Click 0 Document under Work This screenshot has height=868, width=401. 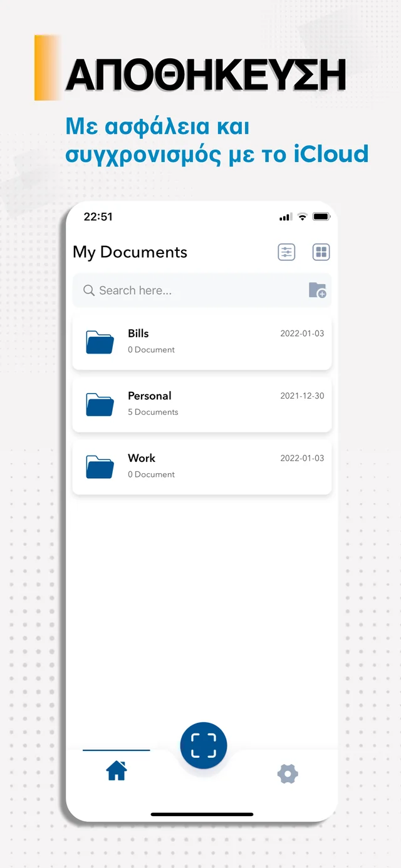coord(151,474)
